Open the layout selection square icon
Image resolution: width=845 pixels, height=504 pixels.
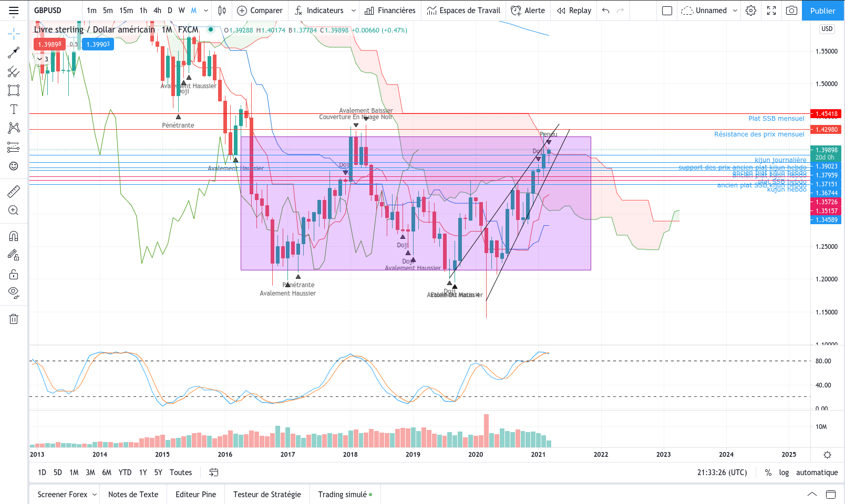coord(667,10)
